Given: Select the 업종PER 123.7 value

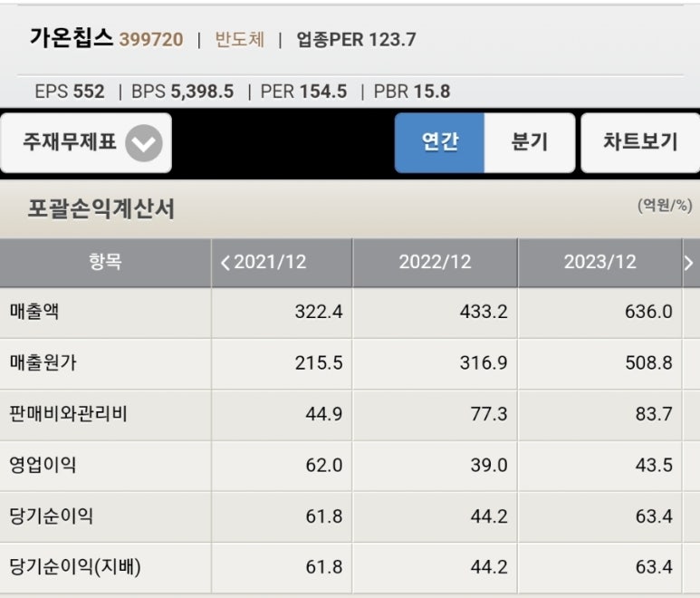Looking at the screenshot, I should pyautogui.click(x=356, y=40).
